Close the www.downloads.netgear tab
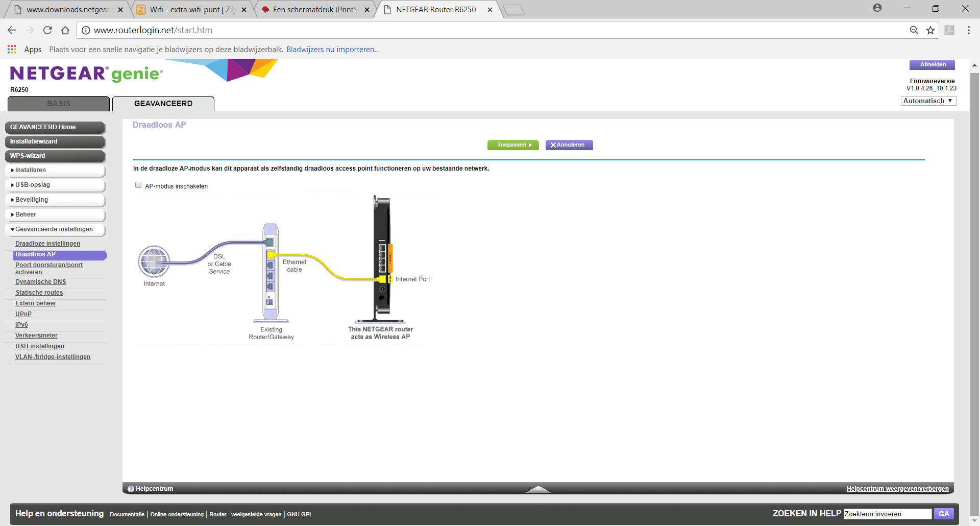980x526 pixels. point(120,10)
